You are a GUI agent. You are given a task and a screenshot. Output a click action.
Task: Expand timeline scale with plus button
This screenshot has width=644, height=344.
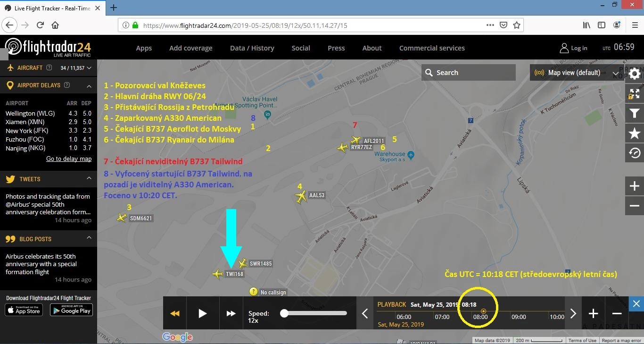tap(593, 313)
